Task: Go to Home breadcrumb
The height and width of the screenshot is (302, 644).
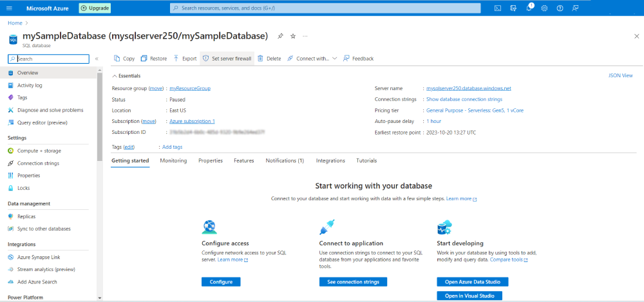Action: point(15,23)
